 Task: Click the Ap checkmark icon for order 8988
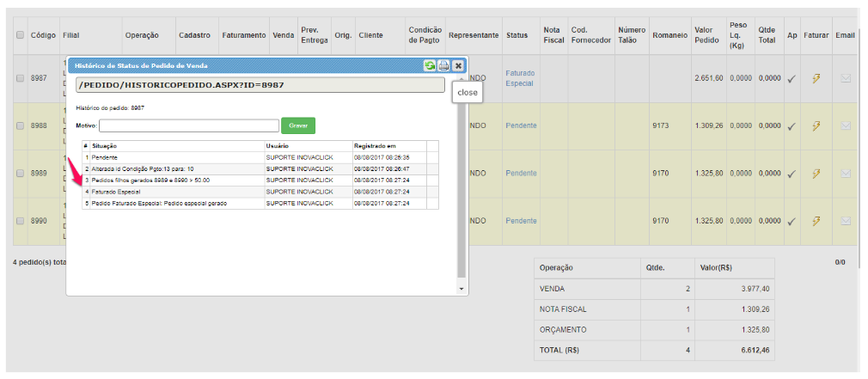(x=792, y=126)
